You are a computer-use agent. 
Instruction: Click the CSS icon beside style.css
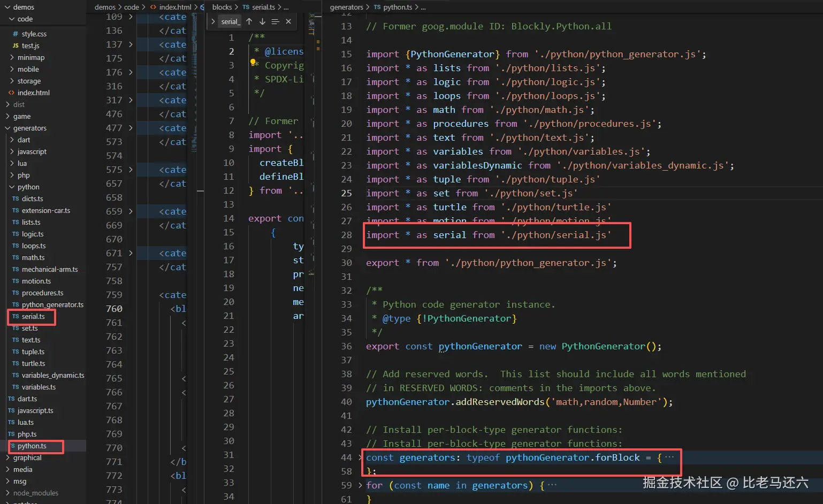coord(16,34)
